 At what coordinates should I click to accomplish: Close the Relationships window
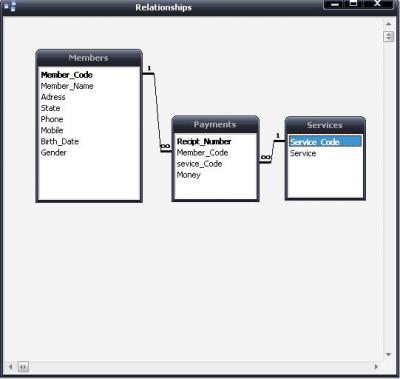point(377,4)
